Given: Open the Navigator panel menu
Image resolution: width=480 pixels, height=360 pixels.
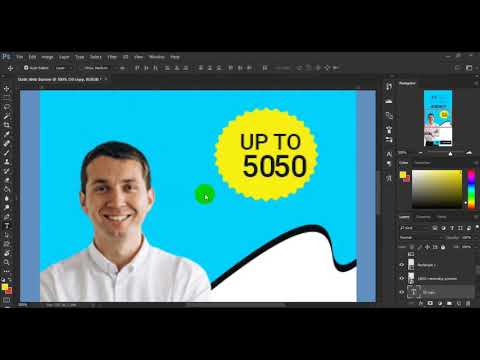Looking at the screenshot, I should click(x=476, y=83).
